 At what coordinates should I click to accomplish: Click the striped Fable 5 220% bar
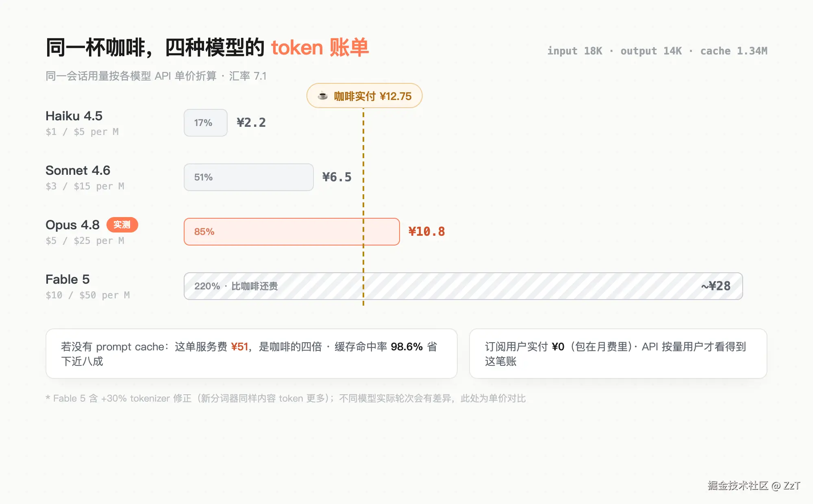[463, 286]
